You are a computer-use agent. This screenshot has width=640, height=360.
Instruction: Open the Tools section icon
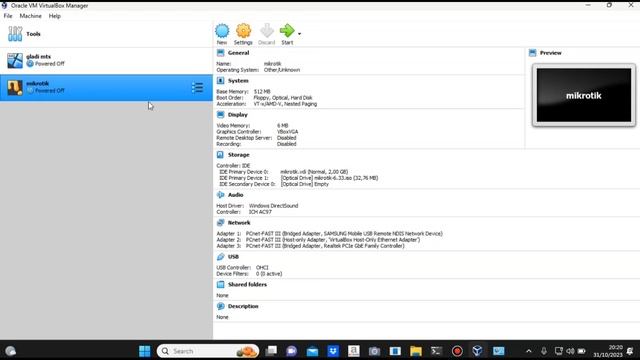(x=15, y=34)
